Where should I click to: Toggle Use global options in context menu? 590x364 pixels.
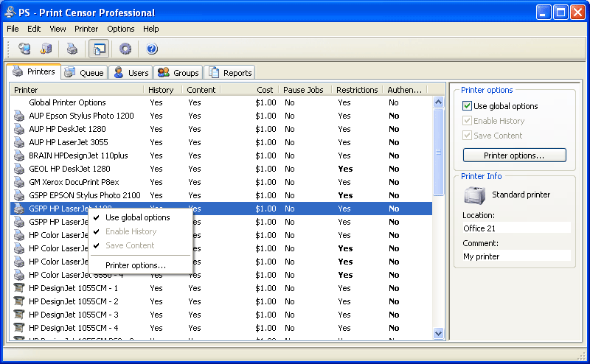click(137, 217)
